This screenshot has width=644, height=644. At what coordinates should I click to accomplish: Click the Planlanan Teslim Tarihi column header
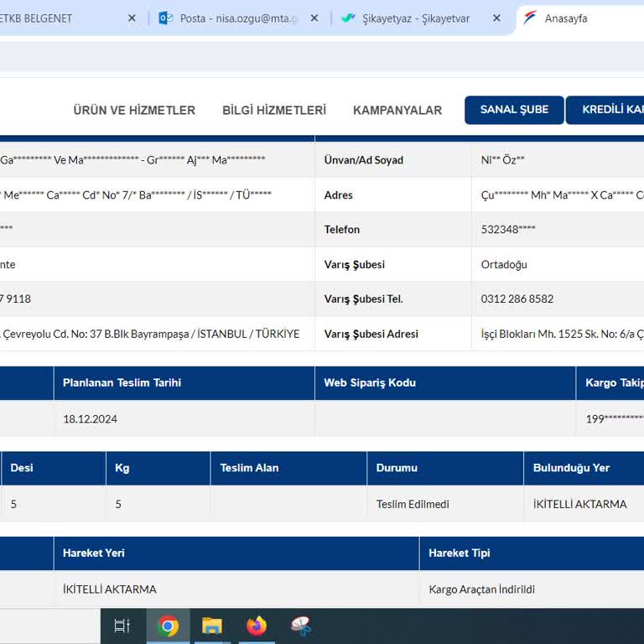click(x=184, y=382)
